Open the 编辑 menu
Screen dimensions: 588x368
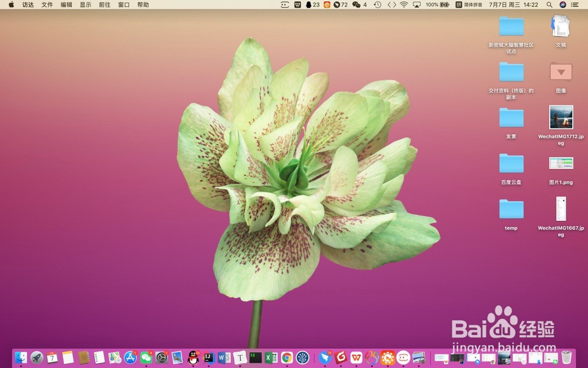pos(66,5)
